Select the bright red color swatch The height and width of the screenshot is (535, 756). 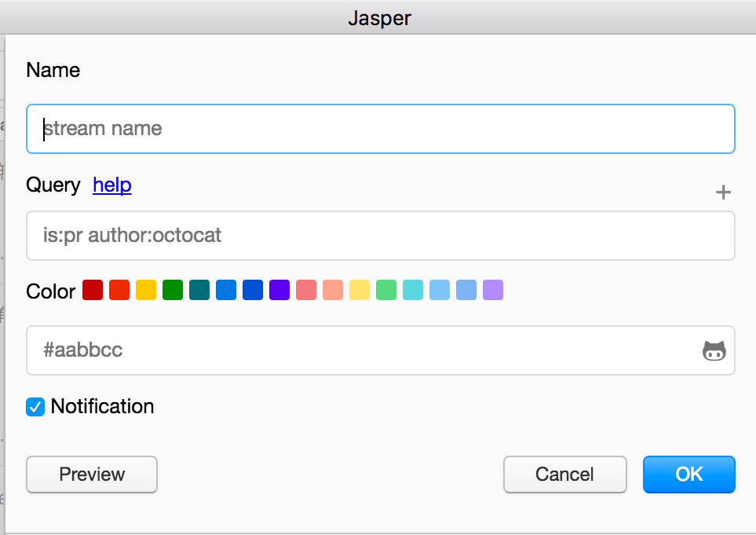pyautogui.click(x=119, y=290)
